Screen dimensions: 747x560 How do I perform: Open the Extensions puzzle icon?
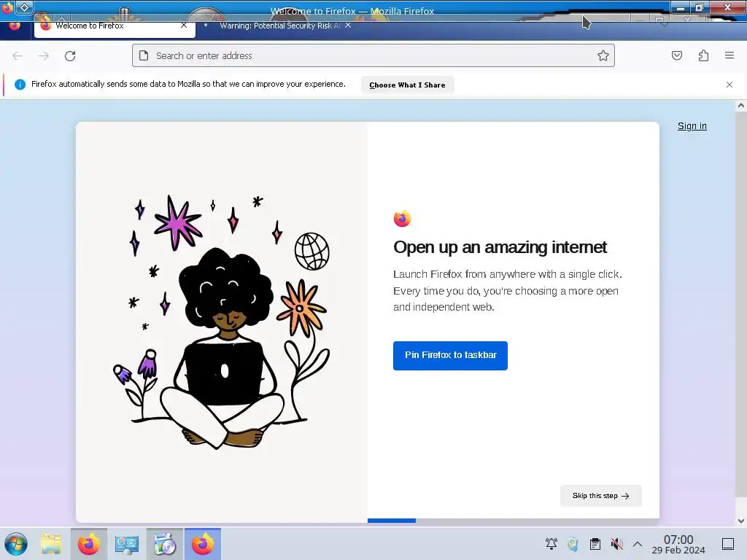tap(703, 55)
